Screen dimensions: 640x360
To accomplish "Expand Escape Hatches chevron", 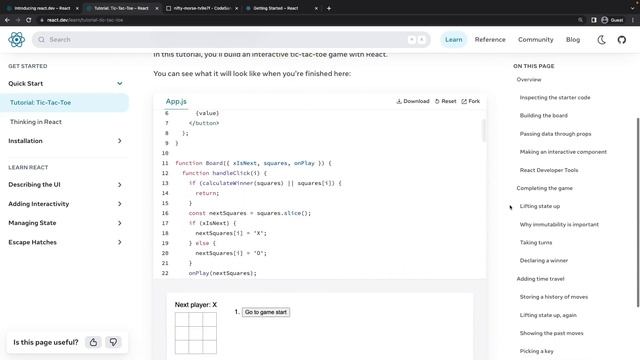I will coord(120,242).
